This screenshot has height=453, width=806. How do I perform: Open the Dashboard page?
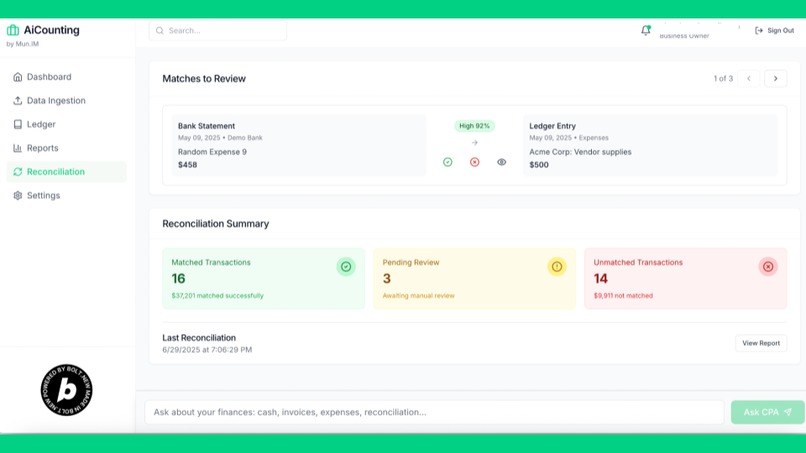click(66, 77)
